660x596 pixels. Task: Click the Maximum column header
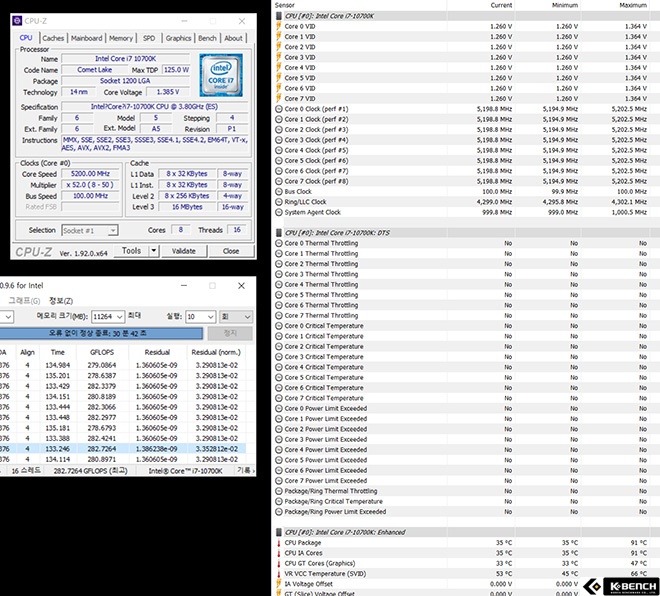tap(633, 5)
